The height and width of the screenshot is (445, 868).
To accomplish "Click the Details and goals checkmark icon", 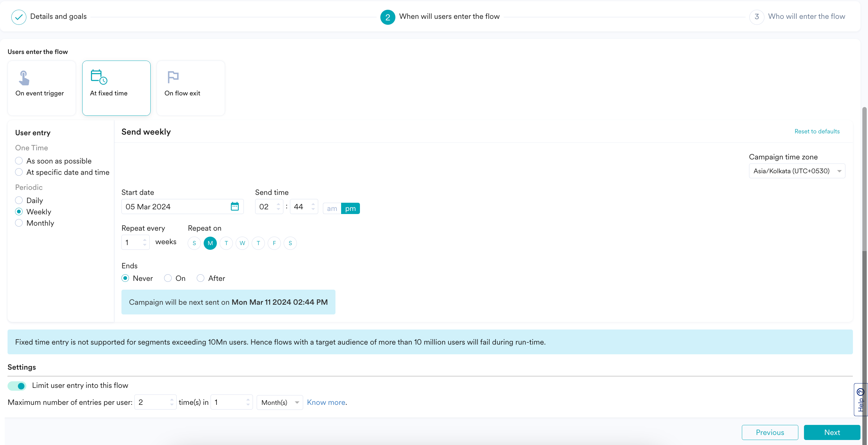I will point(19,17).
